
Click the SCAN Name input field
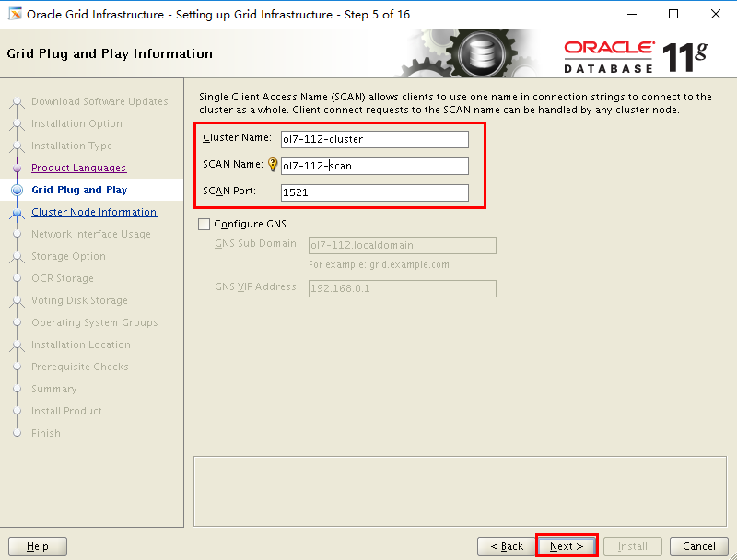tap(375, 166)
